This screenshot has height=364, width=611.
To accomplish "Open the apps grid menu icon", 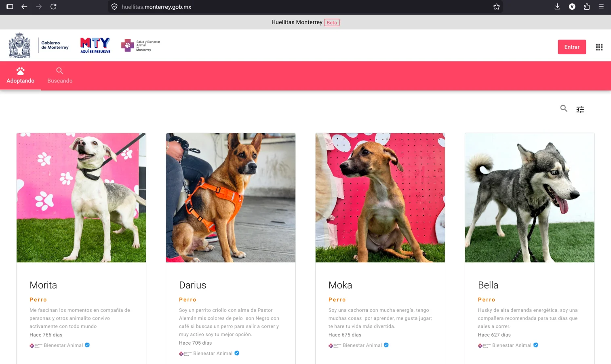I will click(x=599, y=47).
